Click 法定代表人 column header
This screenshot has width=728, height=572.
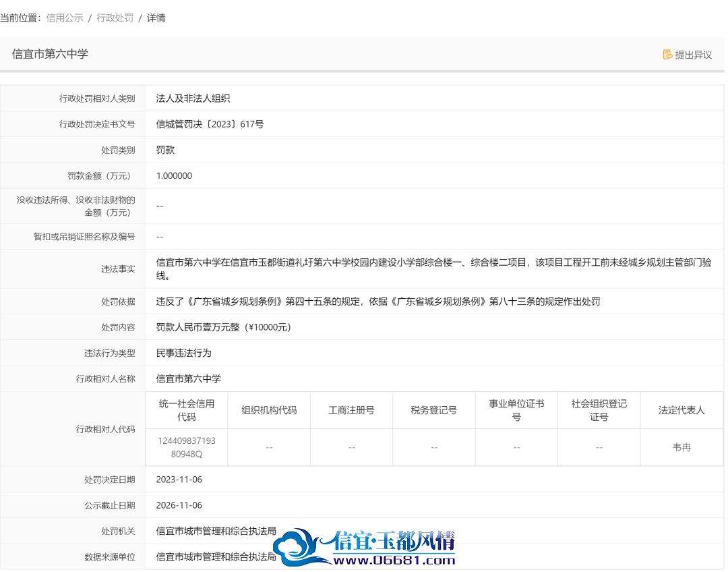coord(681,411)
